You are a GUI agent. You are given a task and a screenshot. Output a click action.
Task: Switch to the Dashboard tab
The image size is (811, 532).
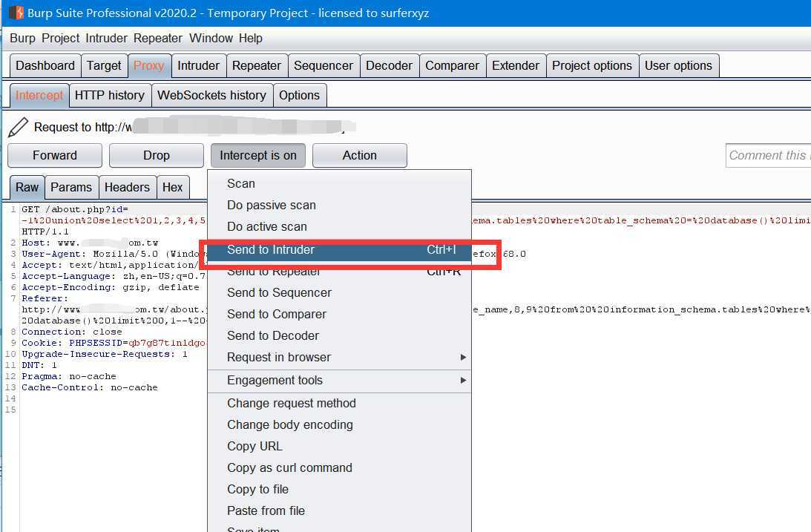[45, 65]
